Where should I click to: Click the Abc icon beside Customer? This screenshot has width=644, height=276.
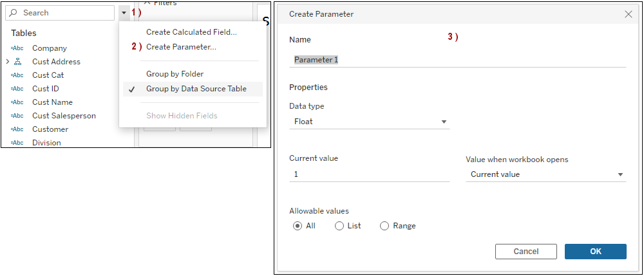17,129
